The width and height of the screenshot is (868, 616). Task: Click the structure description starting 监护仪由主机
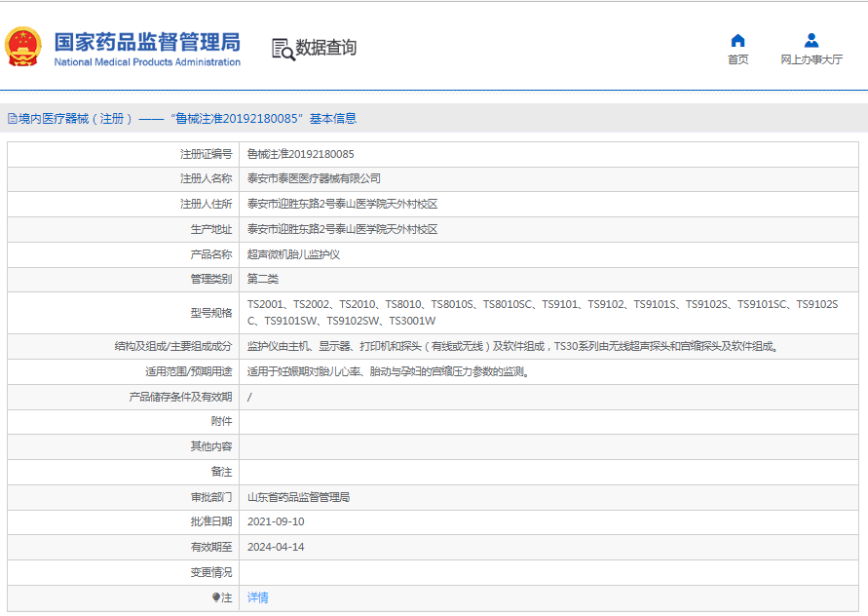[513, 346]
